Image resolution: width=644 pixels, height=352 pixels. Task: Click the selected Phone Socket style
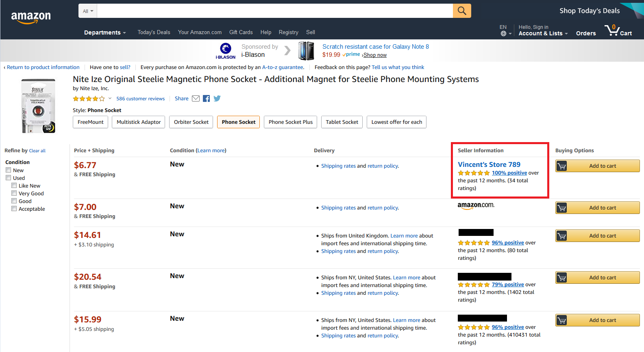click(x=239, y=122)
